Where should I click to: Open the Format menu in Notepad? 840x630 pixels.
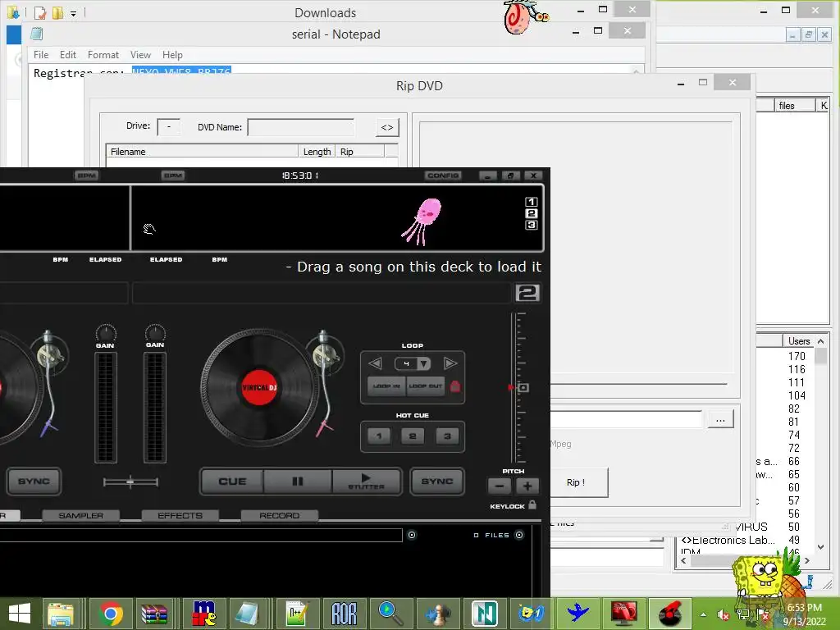(103, 55)
